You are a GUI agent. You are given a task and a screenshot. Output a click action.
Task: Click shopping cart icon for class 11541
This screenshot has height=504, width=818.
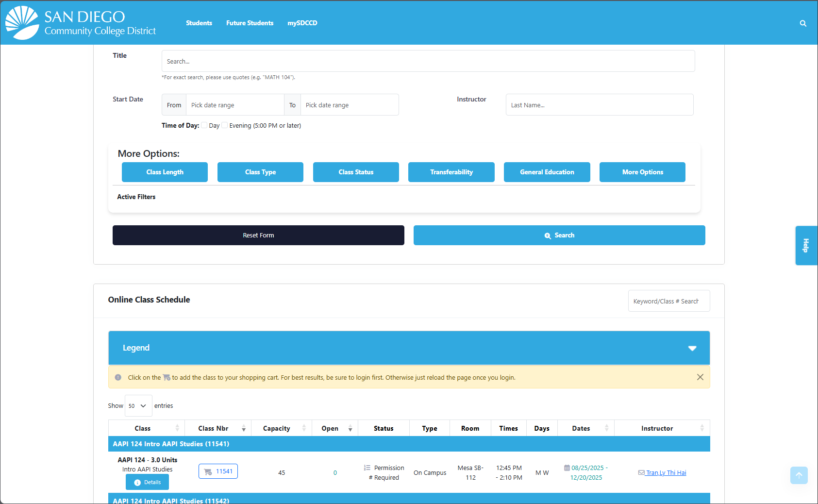(208, 472)
